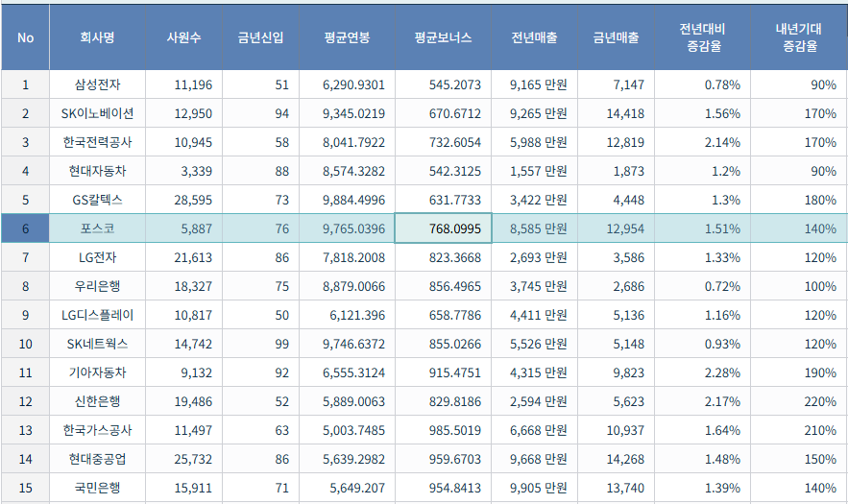The height and width of the screenshot is (504, 848).
Task: Click the 8,879.0066 salary cell
Action: (x=348, y=286)
